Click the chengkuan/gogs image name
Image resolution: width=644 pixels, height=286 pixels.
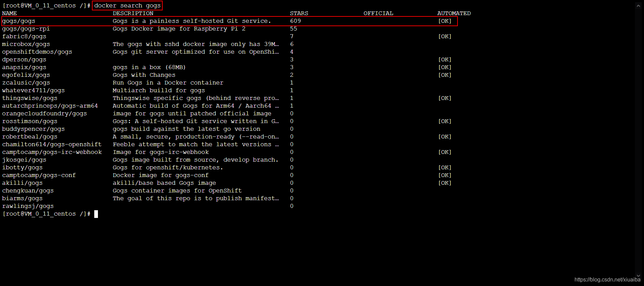pos(28,191)
